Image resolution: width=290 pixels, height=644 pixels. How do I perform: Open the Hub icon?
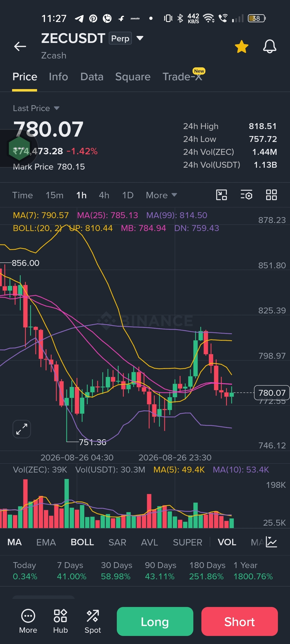click(60, 621)
